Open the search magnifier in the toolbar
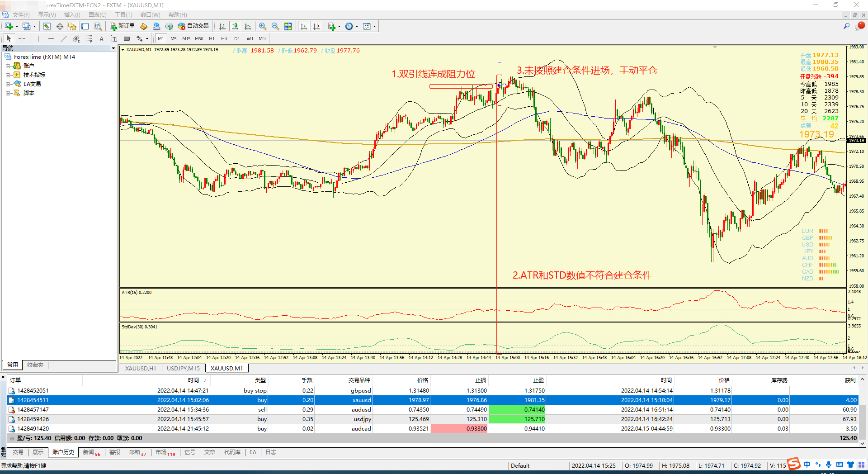Viewport: 868px width, 474px height. pyautogui.click(x=846, y=26)
